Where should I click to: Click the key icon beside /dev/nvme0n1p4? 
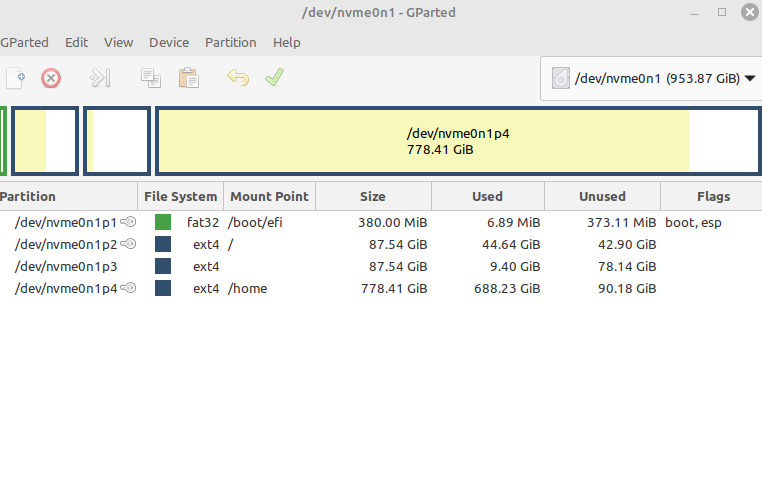click(x=128, y=288)
